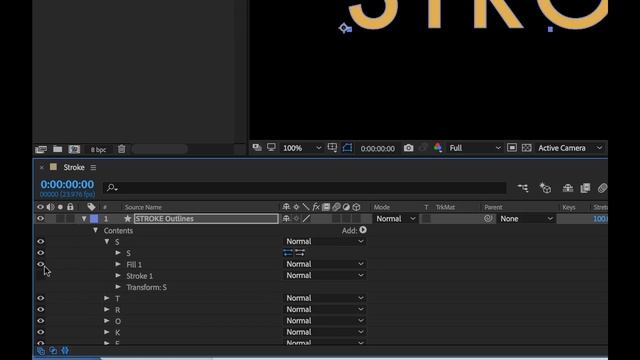Toggle Region of Interest icon

click(x=512, y=148)
